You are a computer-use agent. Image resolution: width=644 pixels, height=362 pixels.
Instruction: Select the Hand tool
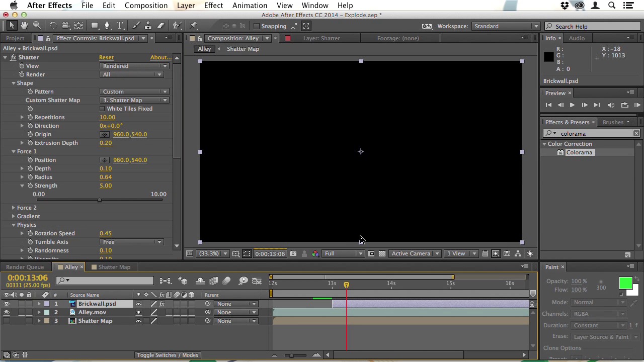tap(25, 26)
